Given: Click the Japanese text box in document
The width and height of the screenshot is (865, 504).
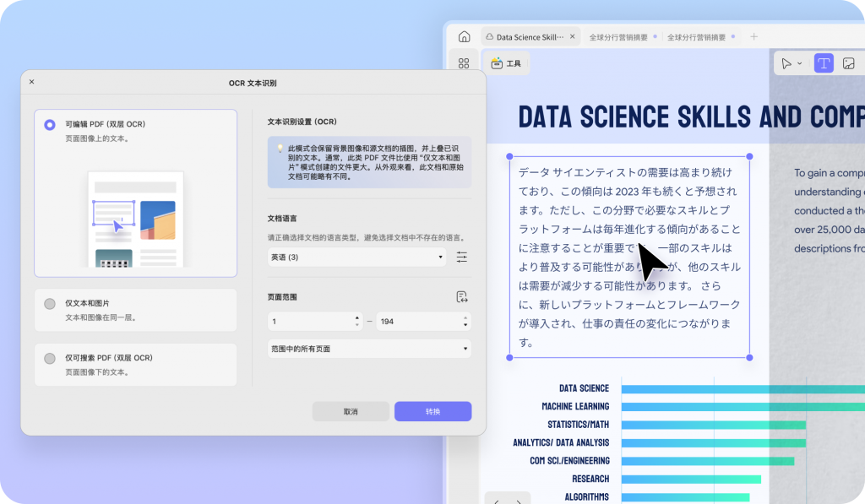Looking at the screenshot, I should [629, 257].
